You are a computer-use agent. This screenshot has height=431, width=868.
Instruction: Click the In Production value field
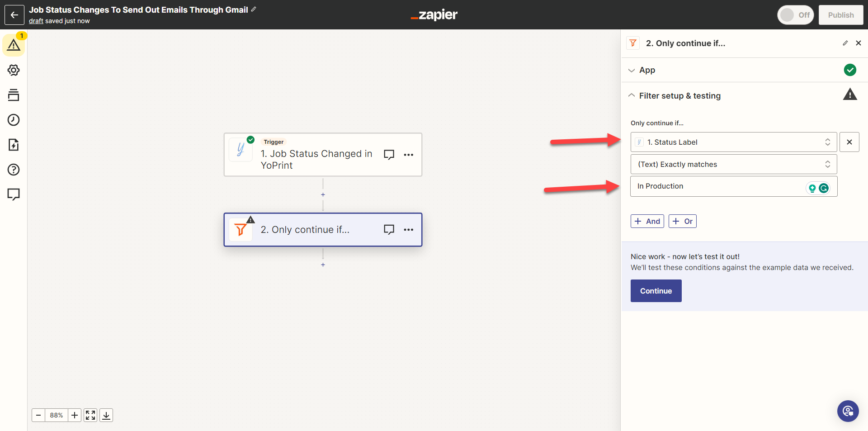coord(733,186)
